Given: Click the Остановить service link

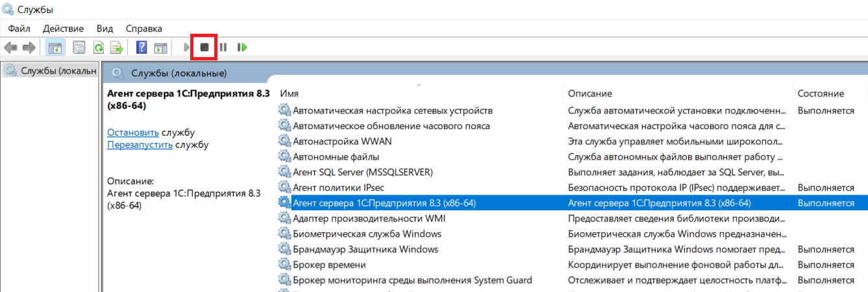Looking at the screenshot, I should click(x=132, y=132).
